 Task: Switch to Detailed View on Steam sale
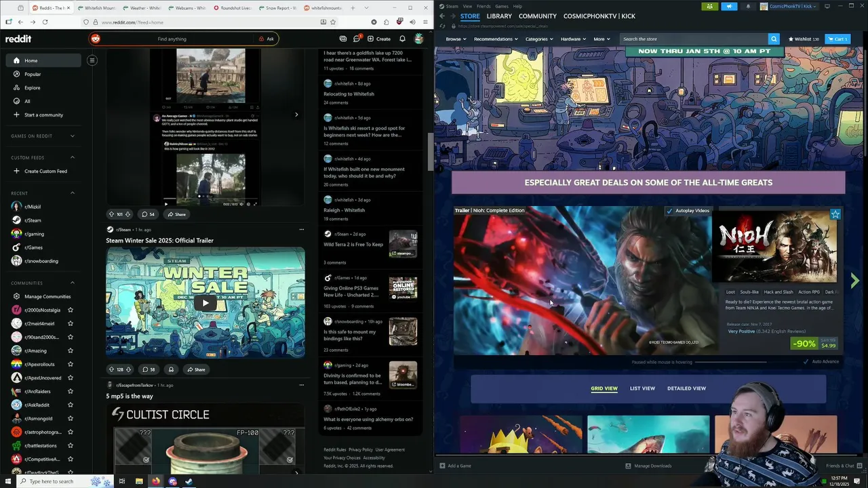click(686, 388)
